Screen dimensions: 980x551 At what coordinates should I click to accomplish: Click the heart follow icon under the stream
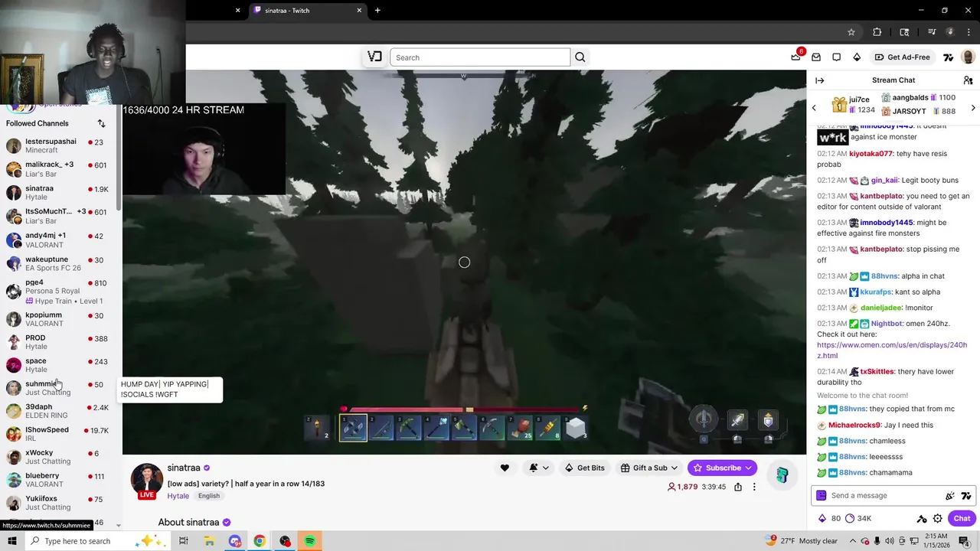point(505,468)
